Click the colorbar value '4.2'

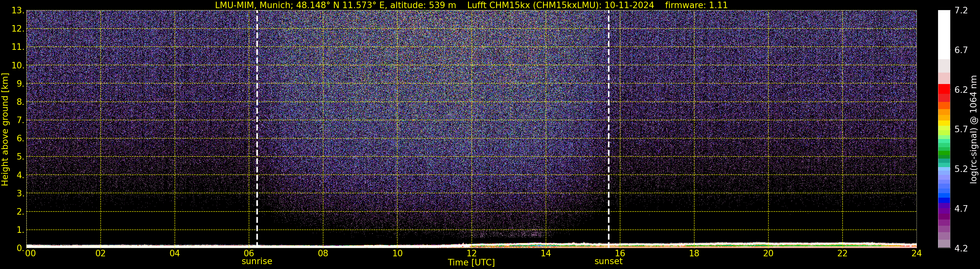pyautogui.click(x=961, y=248)
